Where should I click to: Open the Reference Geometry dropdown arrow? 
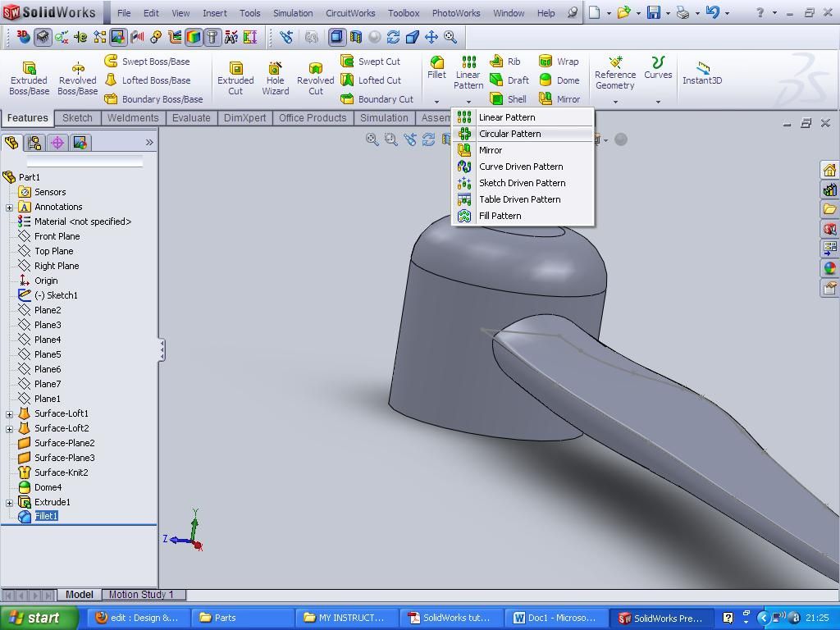[615, 102]
